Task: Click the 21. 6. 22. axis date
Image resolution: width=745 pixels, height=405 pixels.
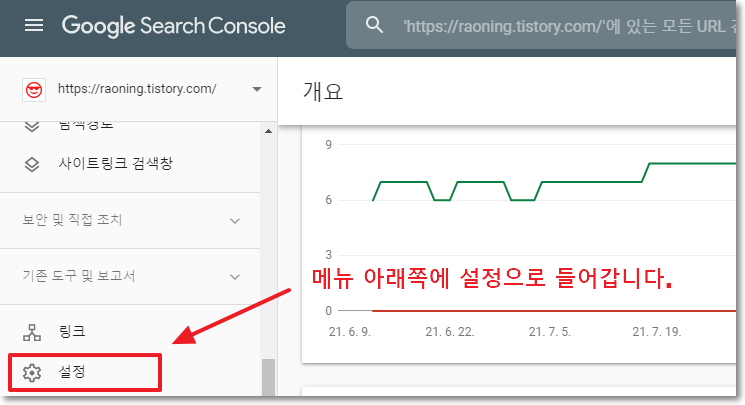Action: tap(449, 332)
